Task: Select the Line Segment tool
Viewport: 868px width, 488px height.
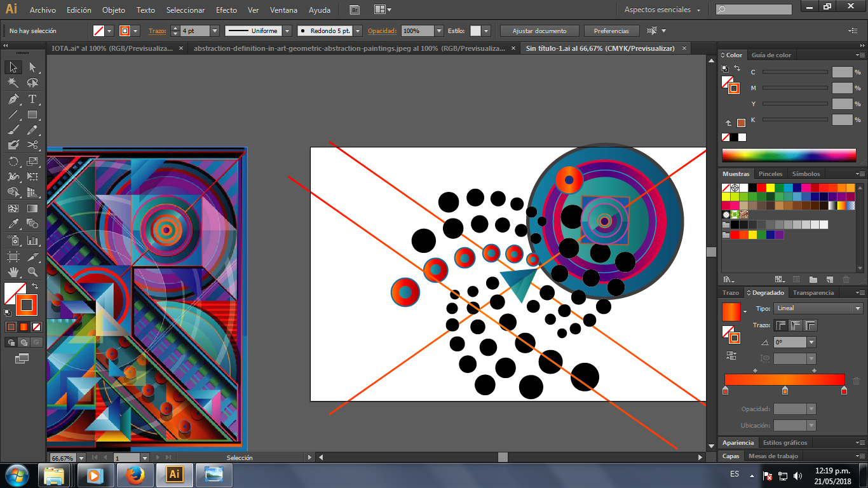Action: (13, 115)
